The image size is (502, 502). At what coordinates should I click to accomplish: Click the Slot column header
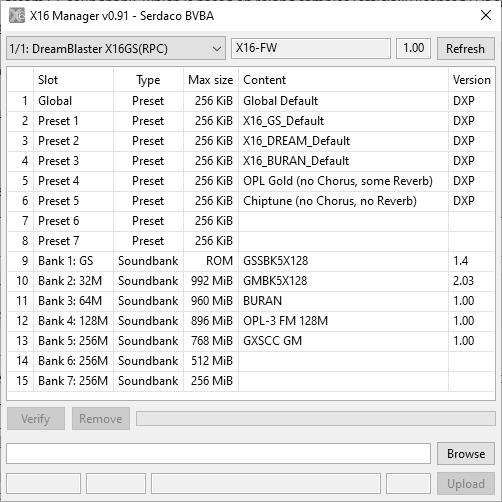point(73,80)
